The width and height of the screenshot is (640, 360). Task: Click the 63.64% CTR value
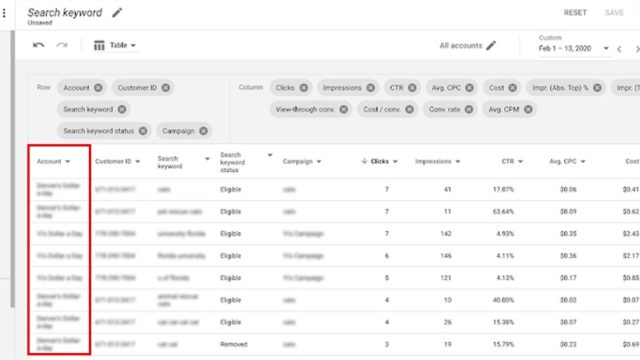pyautogui.click(x=503, y=211)
